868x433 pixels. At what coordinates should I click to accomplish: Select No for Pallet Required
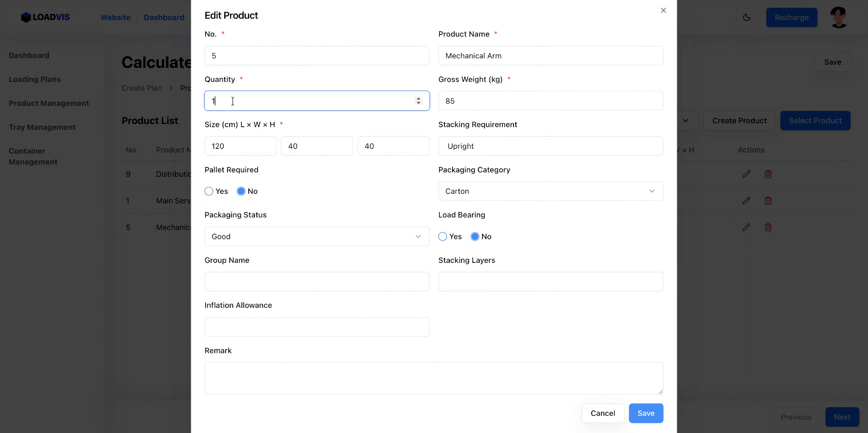[x=241, y=191]
